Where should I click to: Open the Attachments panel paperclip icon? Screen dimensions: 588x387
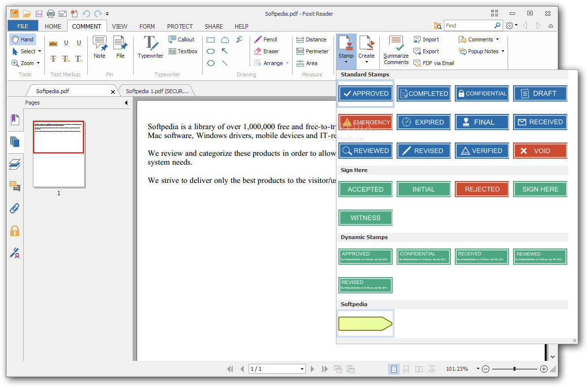15,208
